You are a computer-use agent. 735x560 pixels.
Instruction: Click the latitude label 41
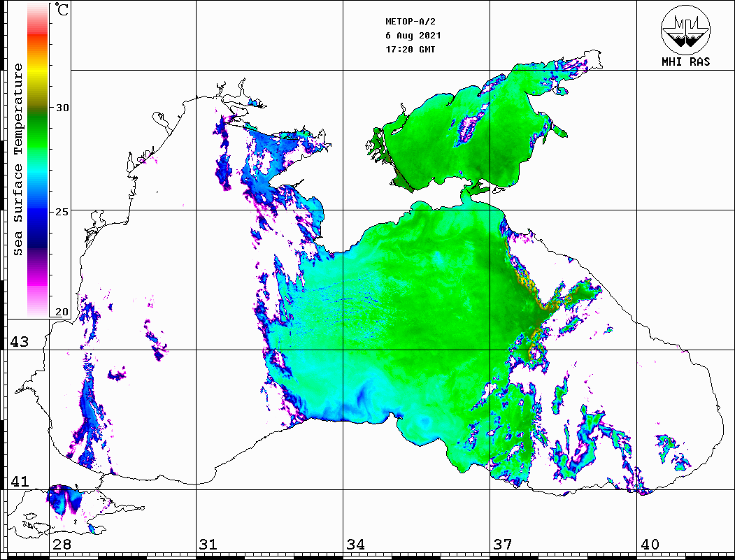click(19, 481)
